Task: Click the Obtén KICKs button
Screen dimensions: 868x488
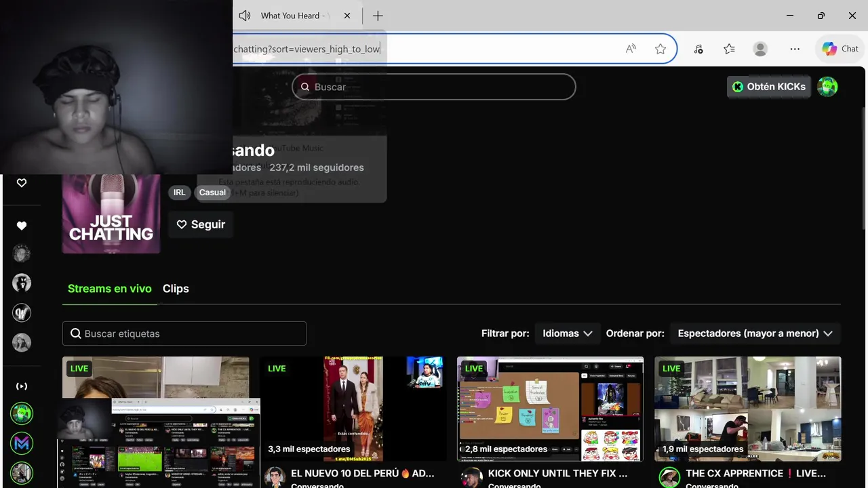Action: (769, 87)
